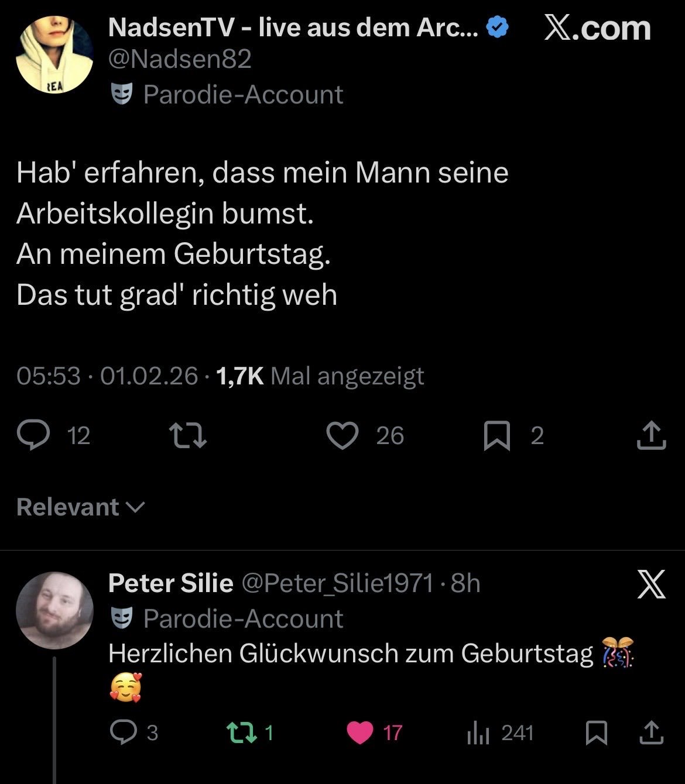Repost the main NadsenTV tweet
The height and width of the screenshot is (784, 685).
pos(187,436)
